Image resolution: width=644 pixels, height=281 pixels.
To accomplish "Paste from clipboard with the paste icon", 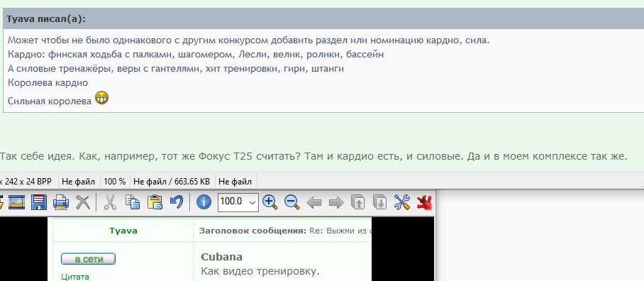I will pos(155,202).
